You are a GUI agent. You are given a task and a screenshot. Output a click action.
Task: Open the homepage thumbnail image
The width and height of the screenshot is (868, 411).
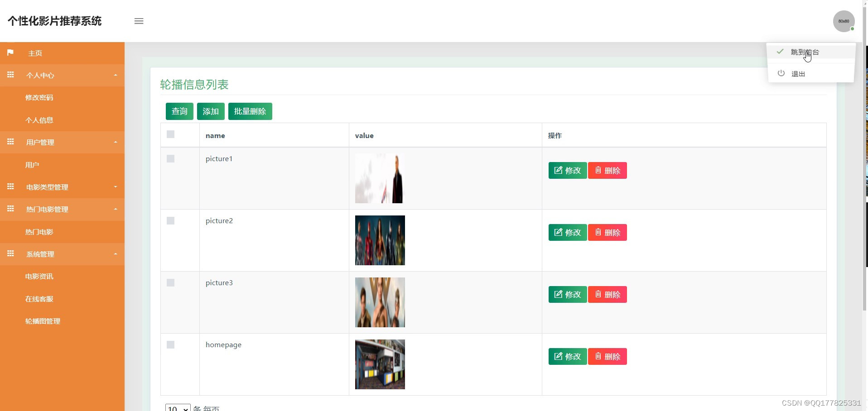click(380, 364)
